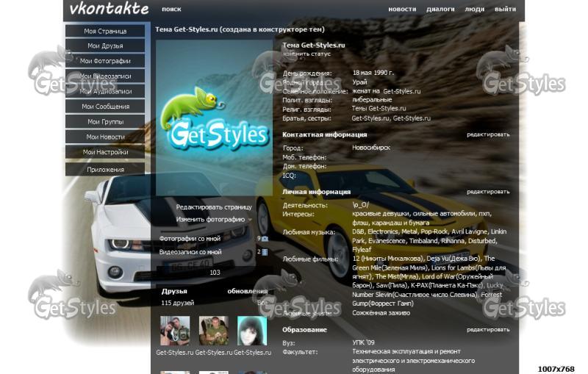Click \o_O/ activity value
588x374 pixels.
[x=360, y=204]
